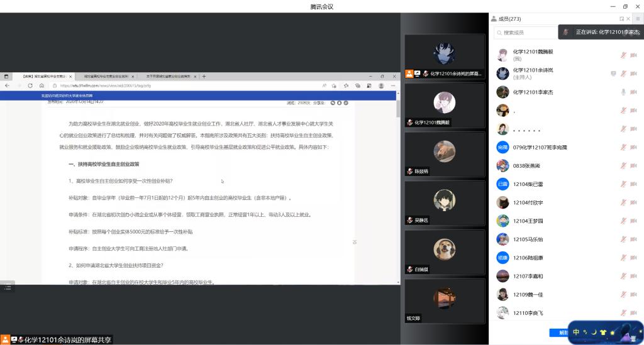Select 陈致炀 video thumbnail
This screenshot has width=644, height=345.
click(445, 153)
